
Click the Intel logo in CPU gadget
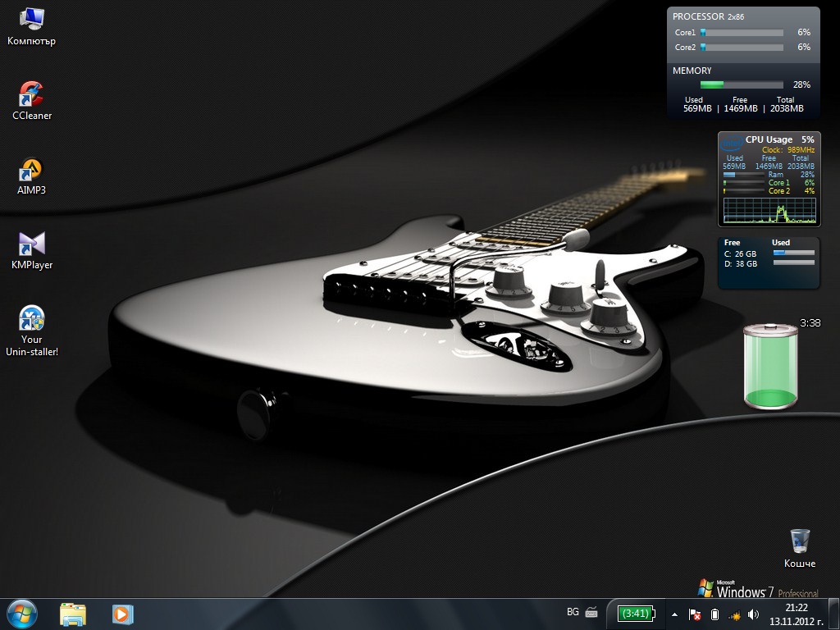coord(731,144)
